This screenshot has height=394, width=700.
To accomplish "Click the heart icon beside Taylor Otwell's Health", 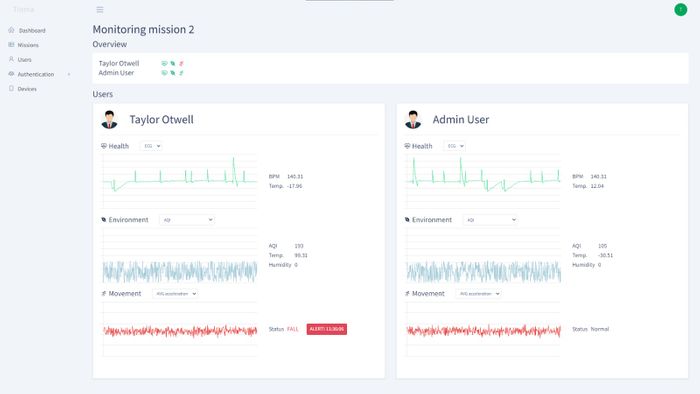I will tap(104, 146).
